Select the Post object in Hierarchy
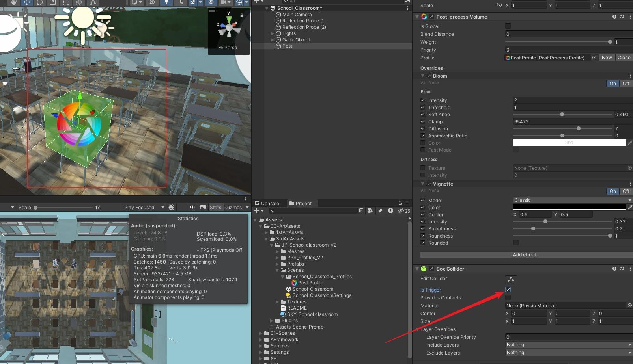The height and width of the screenshot is (364, 633). 287,46
